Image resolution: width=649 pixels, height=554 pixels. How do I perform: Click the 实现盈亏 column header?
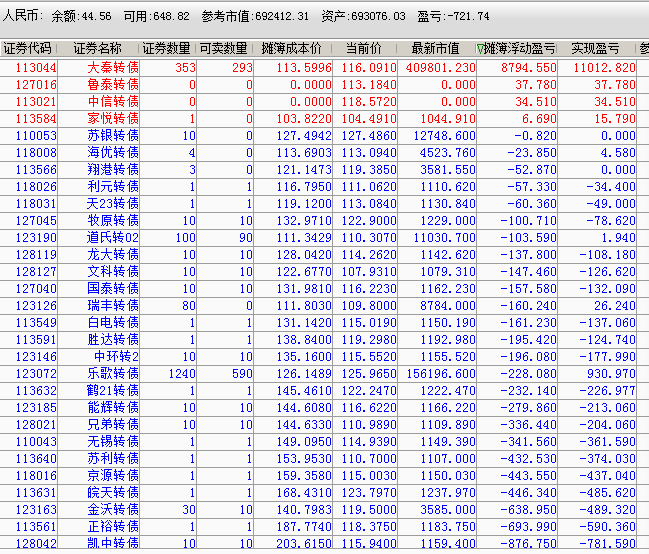595,48
